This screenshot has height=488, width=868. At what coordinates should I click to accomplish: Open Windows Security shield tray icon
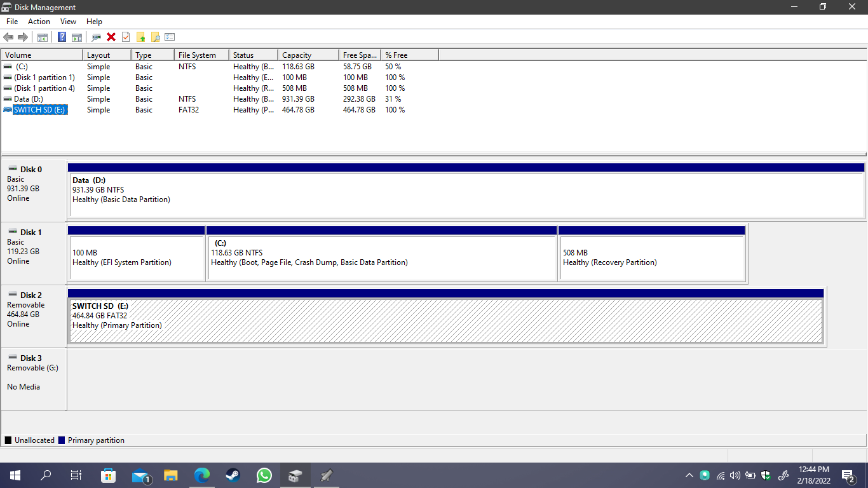tap(766, 475)
